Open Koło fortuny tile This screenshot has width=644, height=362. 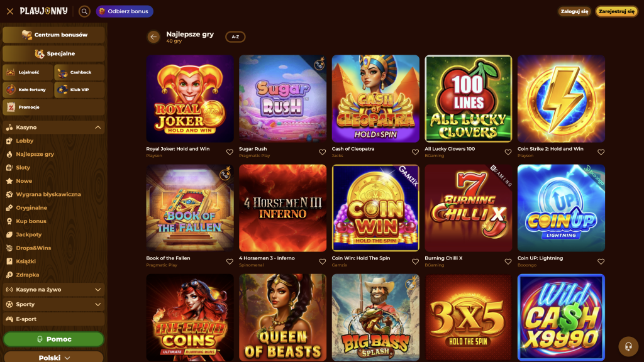click(x=28, y=89)
